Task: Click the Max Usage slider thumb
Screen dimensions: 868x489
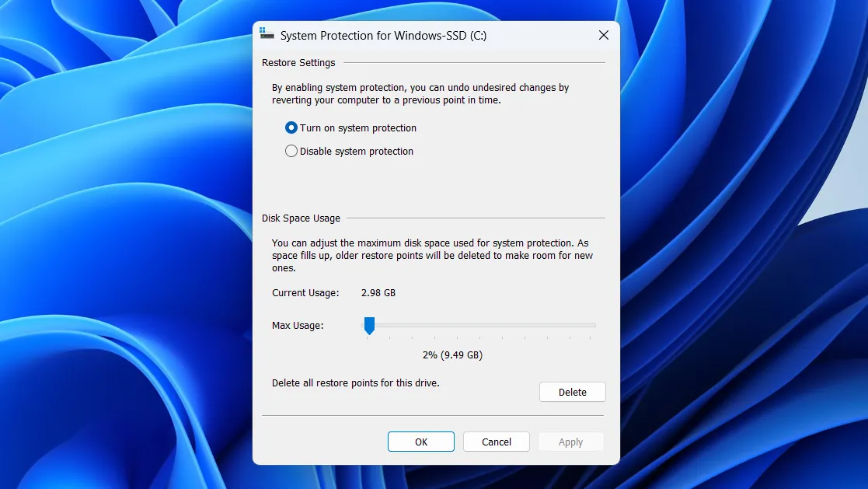Action: [x=369, y=326]
